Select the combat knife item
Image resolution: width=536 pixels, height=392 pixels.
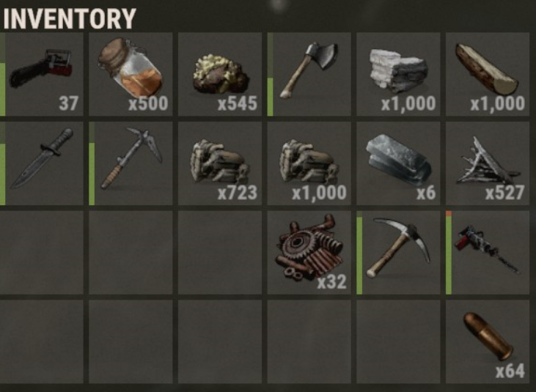[41, 163]
